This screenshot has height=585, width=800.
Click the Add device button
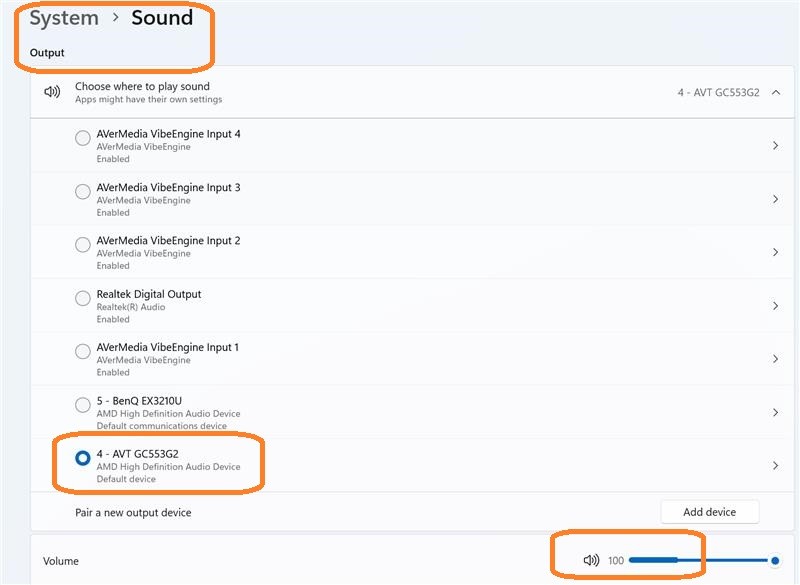tap(709, 512)
